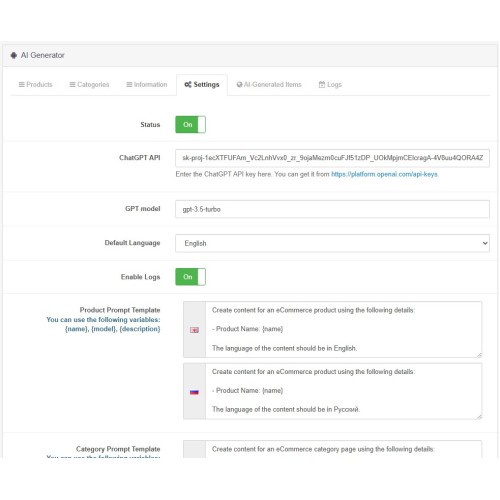
Task: Click the Information tab list icon
Action: [x=129, y=85]
